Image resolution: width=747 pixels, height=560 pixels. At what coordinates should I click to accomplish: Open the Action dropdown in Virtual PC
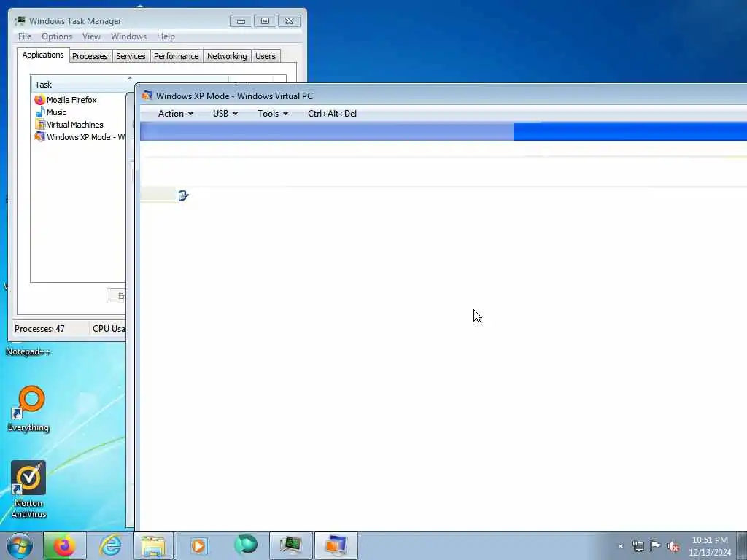(175, 113)
